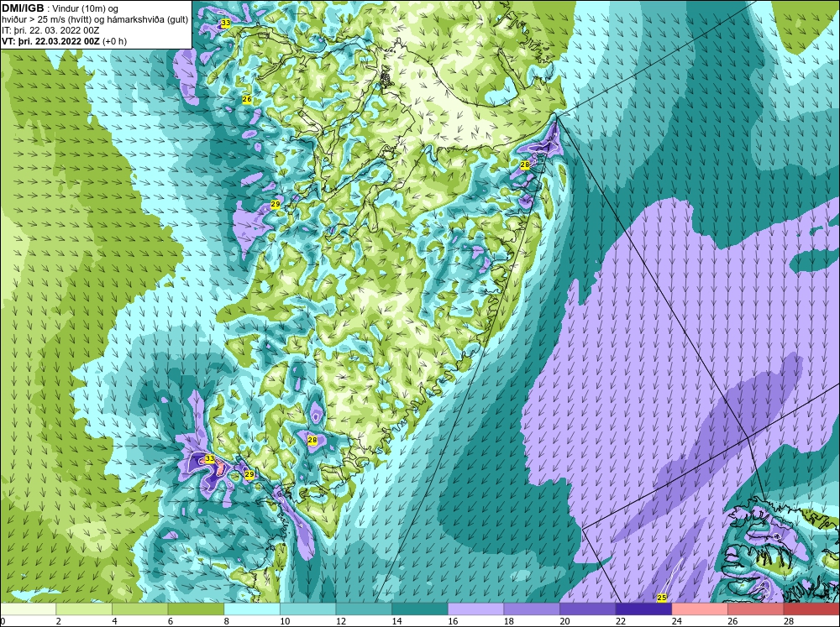
Task: Click the scale value 18
Action: [x=508, y=621]
